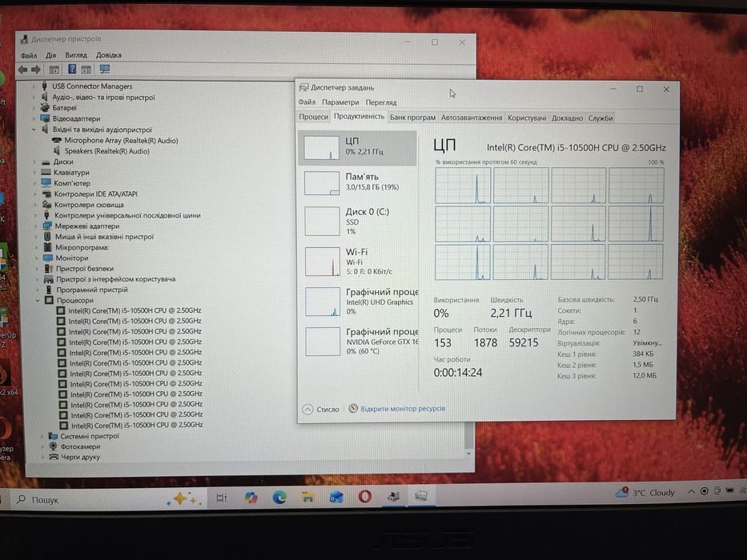Select Пристрої безпеки item
The height and width of the screenshot is (560, 747).
click(x=84, y=269)
